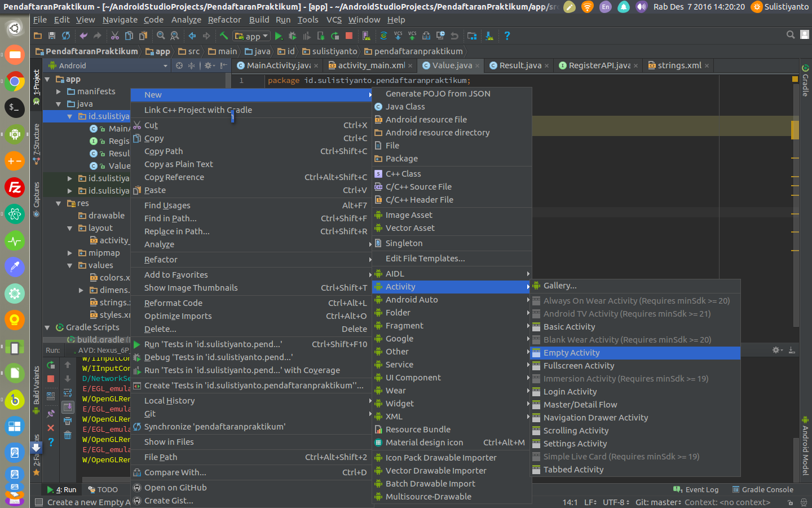Rerun the application from the Run panel

(50, 364)
